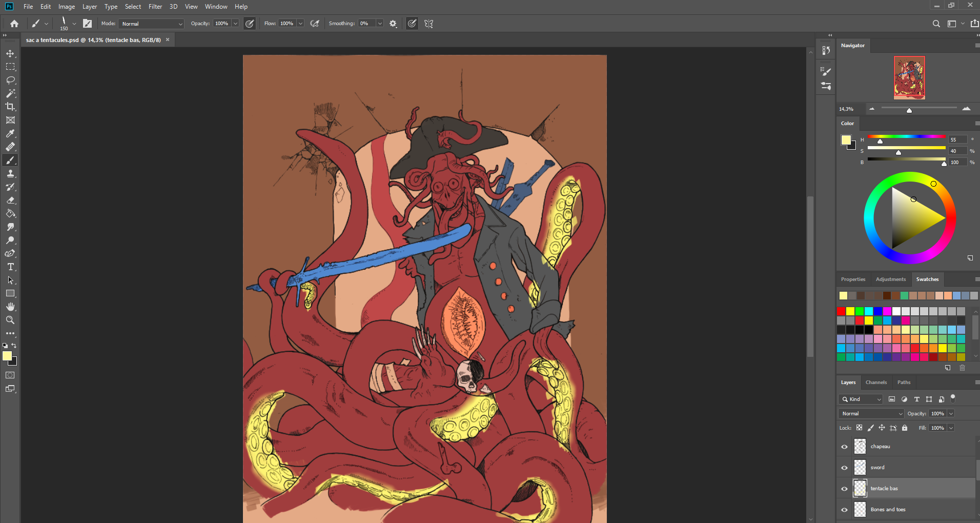This screenshot has height=523, width=980.
Task: Select the Eraser tool
Action: click(10, 200)
